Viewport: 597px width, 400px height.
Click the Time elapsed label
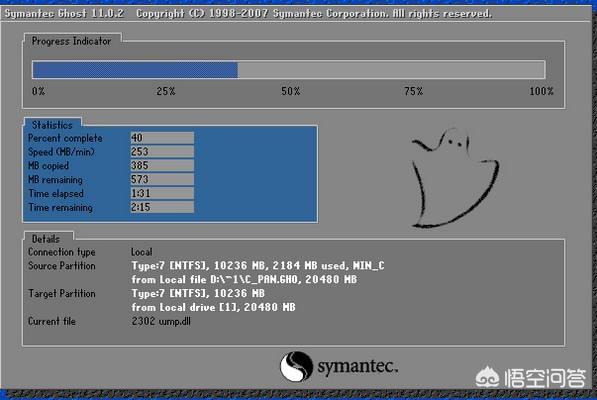pos(56,193)
